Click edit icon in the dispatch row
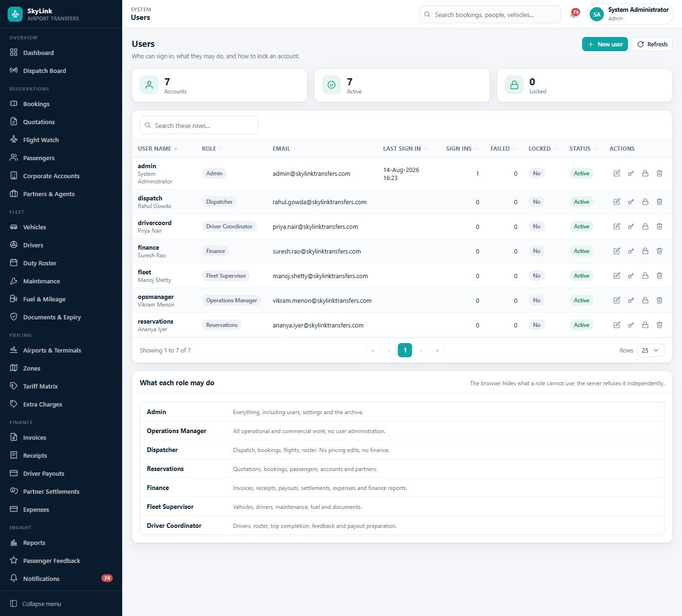 pyautogui.click(x=617, y=202)
